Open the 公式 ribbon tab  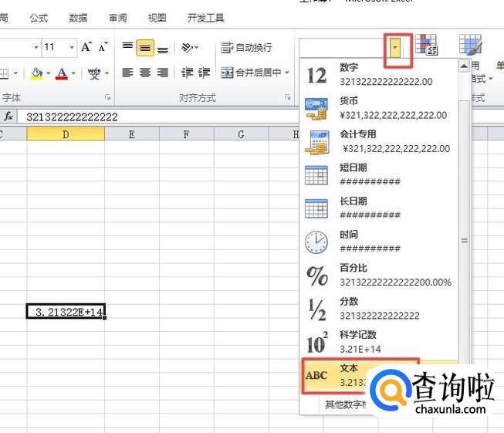pyautogui.click(x=39, y=18)
